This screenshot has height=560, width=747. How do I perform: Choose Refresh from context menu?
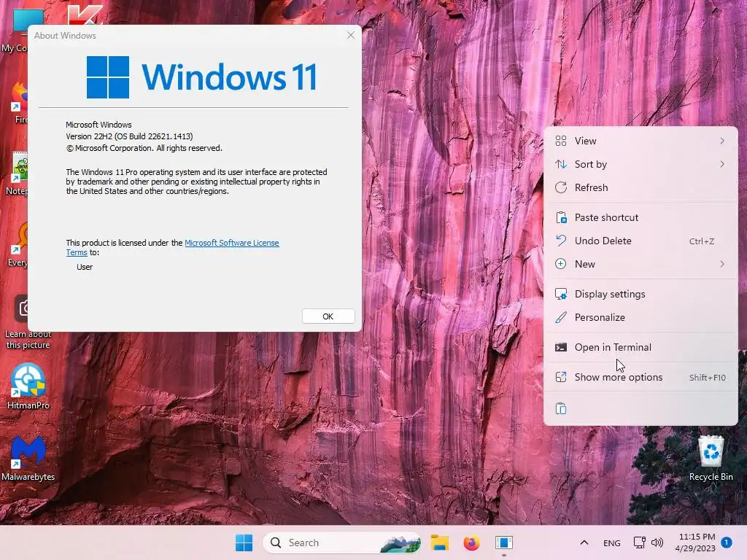(x=640, y=187)
